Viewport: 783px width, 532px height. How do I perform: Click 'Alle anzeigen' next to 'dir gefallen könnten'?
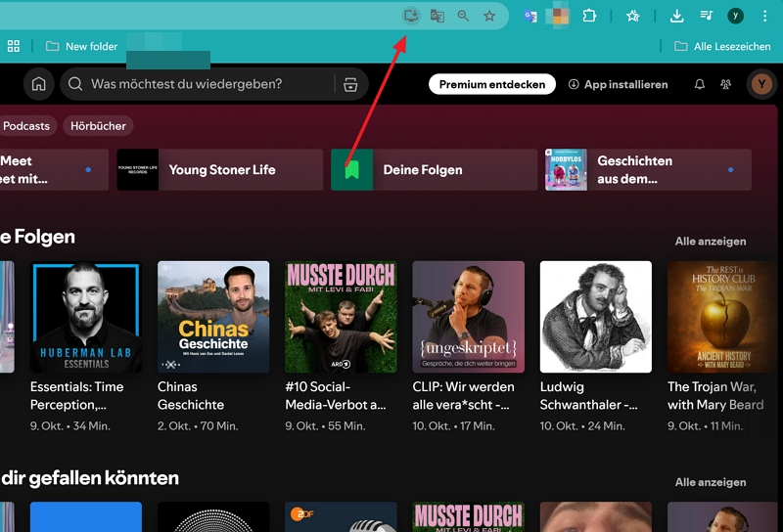point(711,482)
